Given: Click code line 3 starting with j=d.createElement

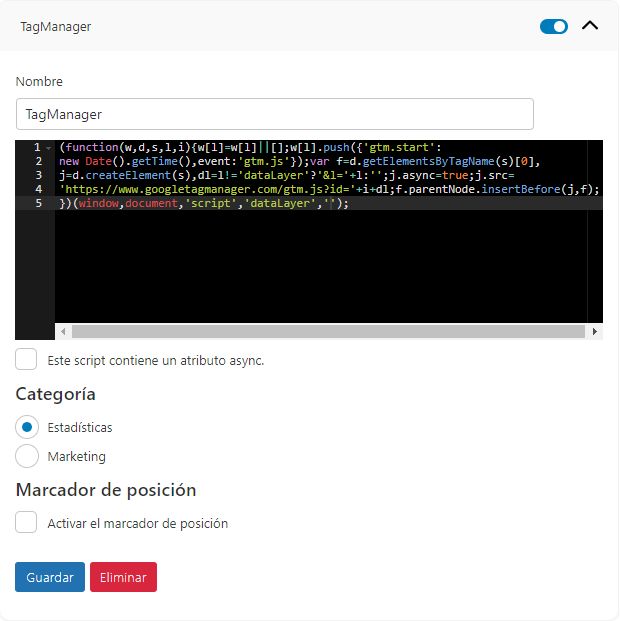Looking at the screenshot, I should (x=287, y=175).
